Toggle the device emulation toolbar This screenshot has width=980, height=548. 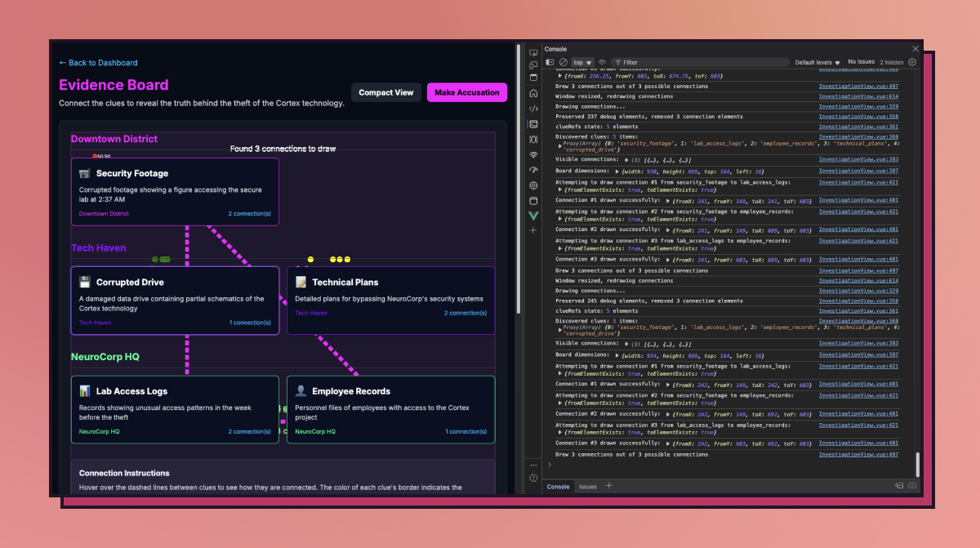point(532,64)
